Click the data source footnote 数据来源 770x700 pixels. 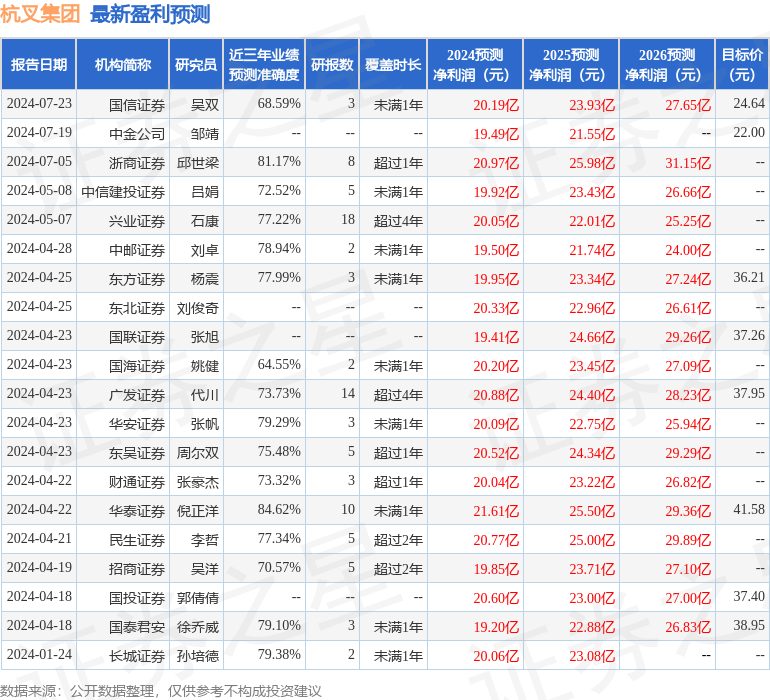point(161,691)
